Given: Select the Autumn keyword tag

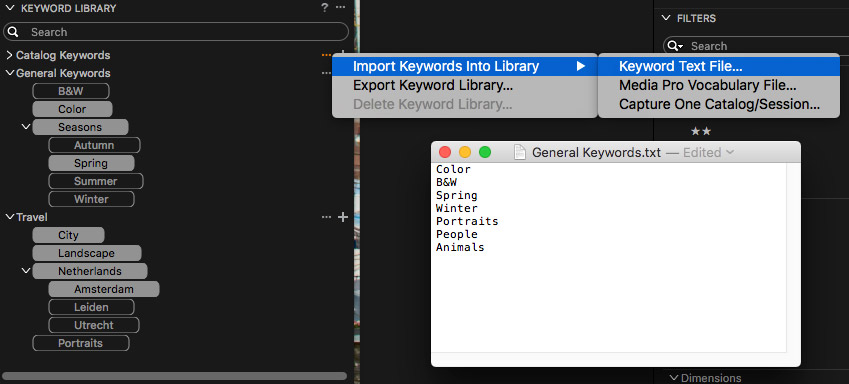Looking at the screenshot, I should [94, 145].
